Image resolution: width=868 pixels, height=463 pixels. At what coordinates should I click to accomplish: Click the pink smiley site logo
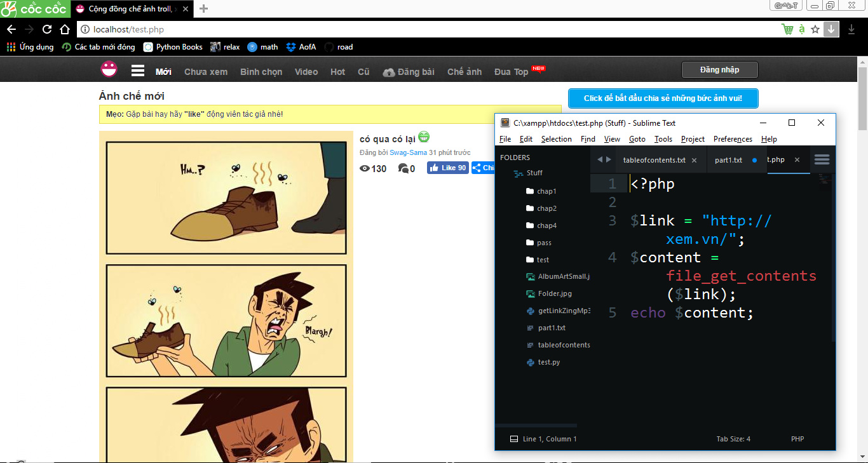tap(109, 69)
